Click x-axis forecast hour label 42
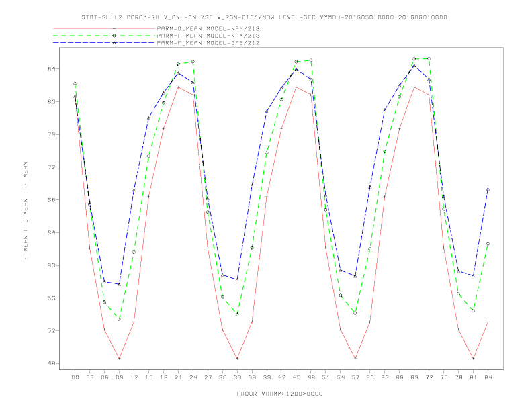 (281, 377)
